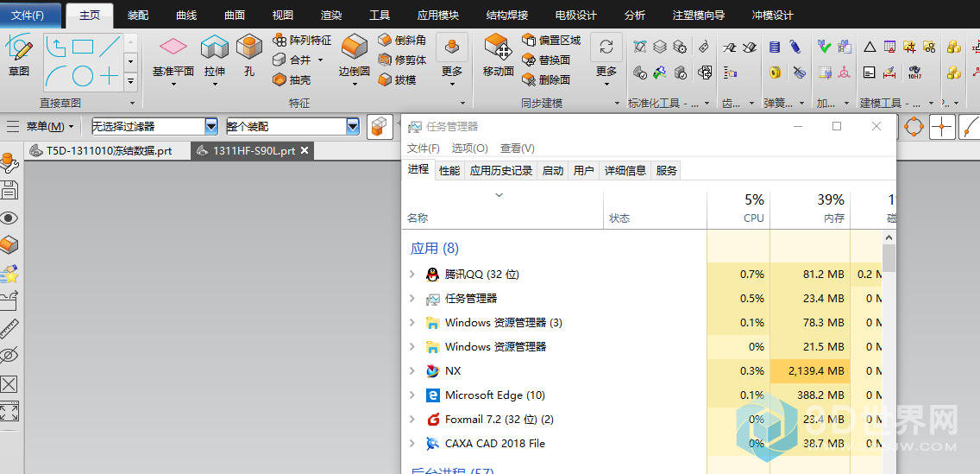Click the 草图 sketch tool icon
The image size is (980, 474).
(19, 52)
